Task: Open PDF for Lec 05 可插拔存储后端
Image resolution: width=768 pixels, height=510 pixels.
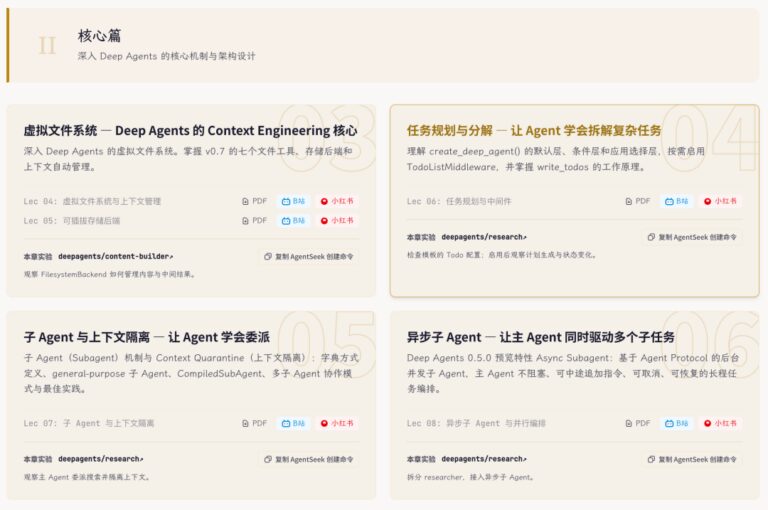Action: (x=254, y=221)
